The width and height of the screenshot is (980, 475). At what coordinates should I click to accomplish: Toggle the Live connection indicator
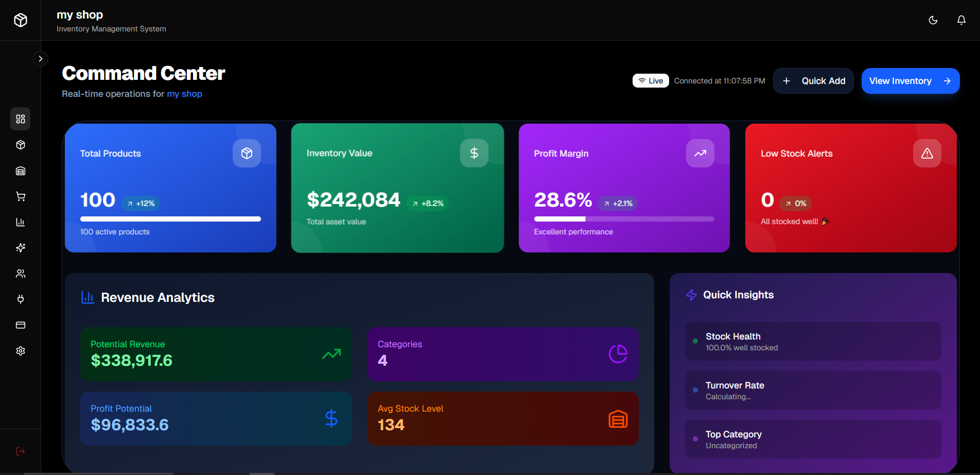[x=651, y=80]
